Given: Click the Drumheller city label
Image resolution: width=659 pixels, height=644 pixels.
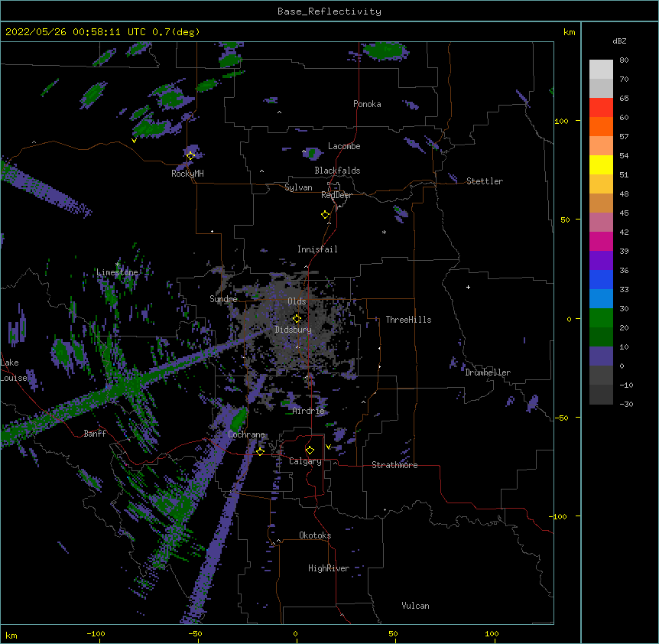Looking at the screenshot, I should coord(488,372).
